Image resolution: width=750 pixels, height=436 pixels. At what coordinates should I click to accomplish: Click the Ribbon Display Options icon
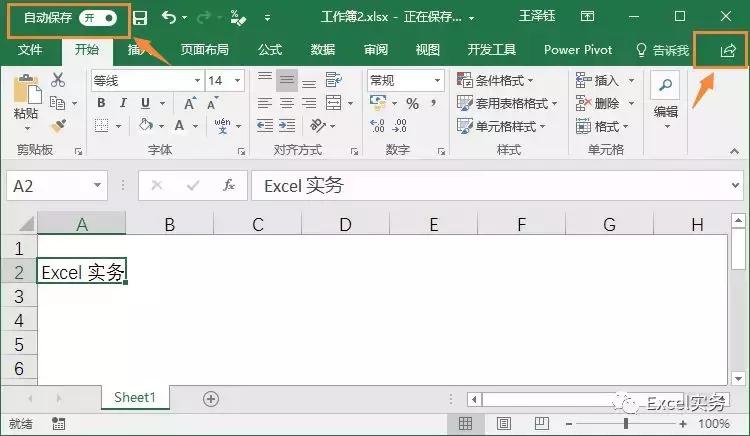coord(587,17)
